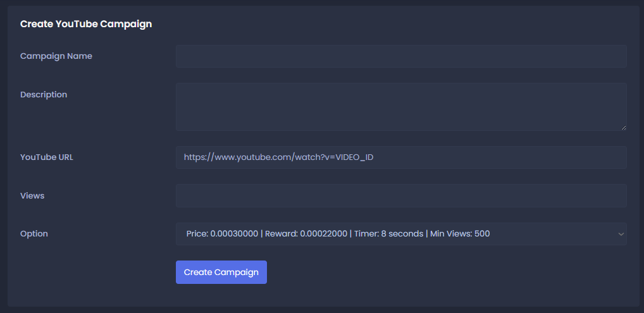The image size is (644, 313).
Task: Click the YouTube URL input box
Action: 401,157
